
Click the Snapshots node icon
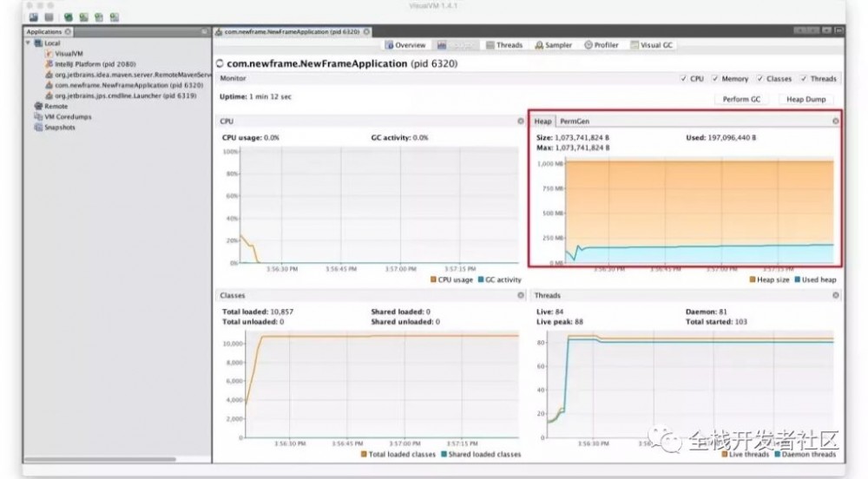pyautogui.click(x=38, y=128)
